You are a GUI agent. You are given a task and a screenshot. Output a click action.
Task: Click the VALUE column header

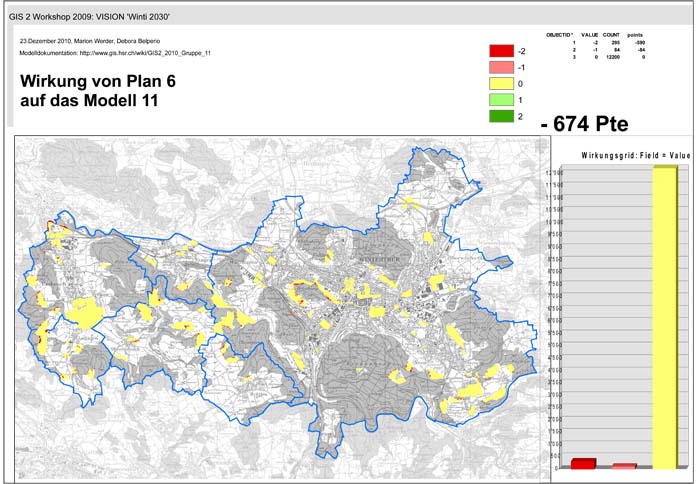point(588,35)
